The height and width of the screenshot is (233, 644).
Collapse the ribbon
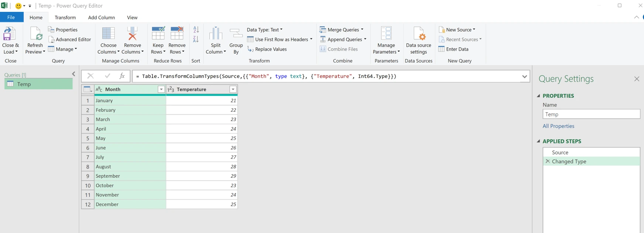coord(636,17)
